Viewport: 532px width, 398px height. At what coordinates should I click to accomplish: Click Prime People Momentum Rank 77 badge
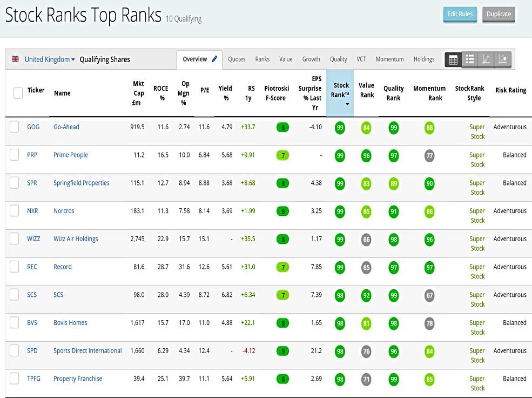click(429, 156)
